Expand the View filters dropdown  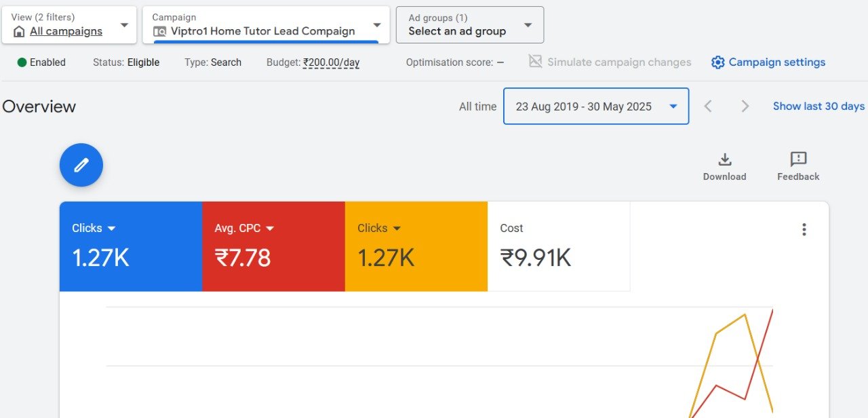tap(124, 25)
